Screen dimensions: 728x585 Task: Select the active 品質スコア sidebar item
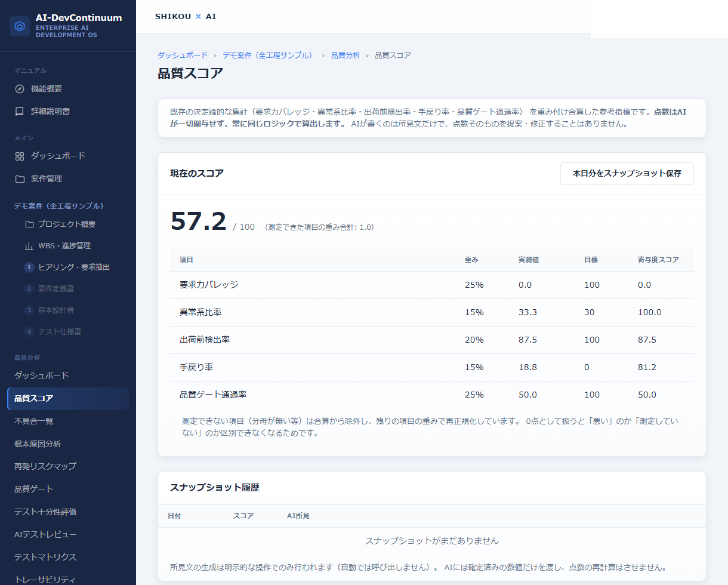(x=68, y=398)
